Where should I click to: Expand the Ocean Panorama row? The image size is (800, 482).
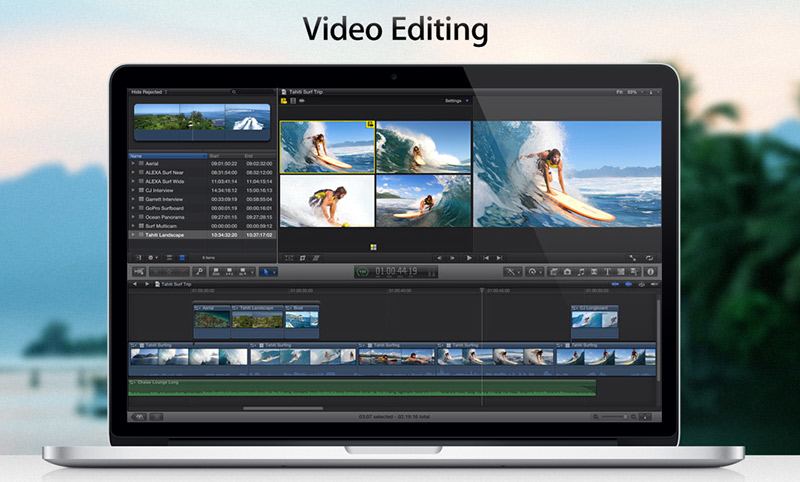[x=133, y=217]
